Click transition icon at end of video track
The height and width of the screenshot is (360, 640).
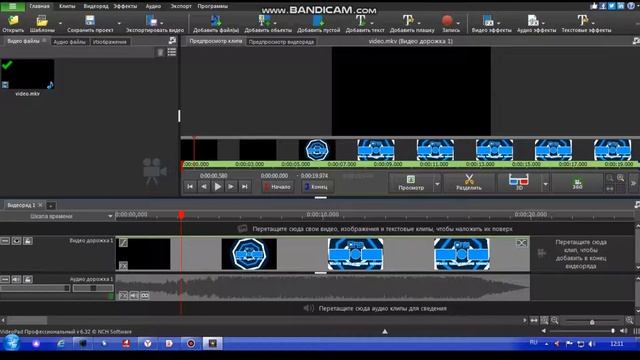(x=521, y=243)
